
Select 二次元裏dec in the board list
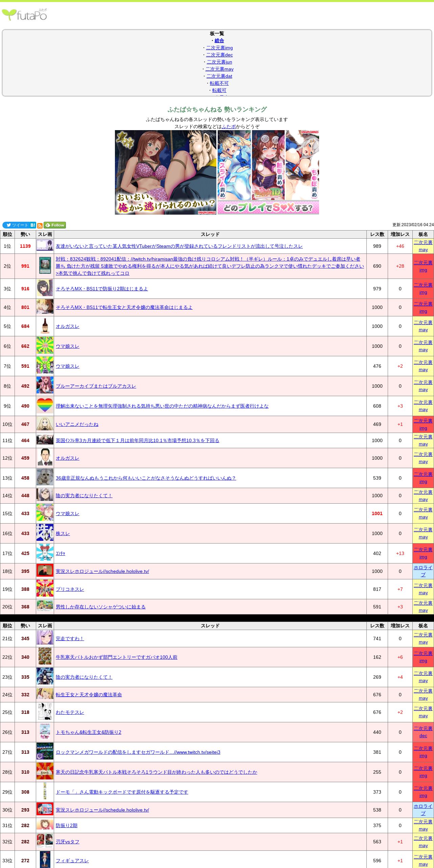pyautogui.click(x=219, y=55)
